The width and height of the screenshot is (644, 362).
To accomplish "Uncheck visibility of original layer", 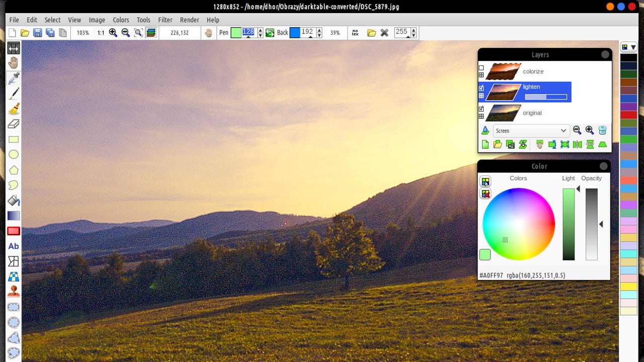I will tap(481, 109).
